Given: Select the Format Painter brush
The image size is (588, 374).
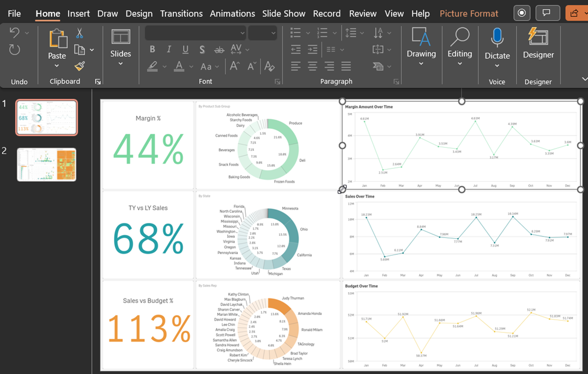Looking at the screenshot, I should (x=79, y=66).
